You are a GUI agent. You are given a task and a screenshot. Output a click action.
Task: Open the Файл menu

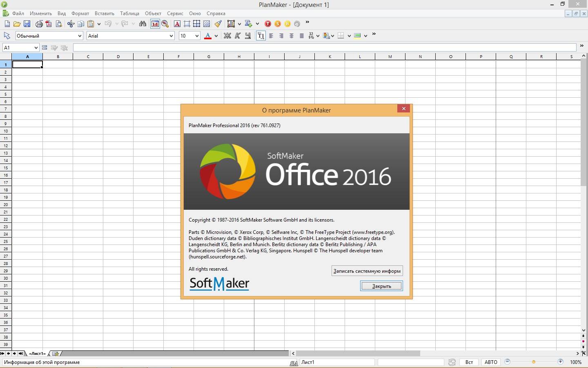pyautogui.click(x=18, y=13)
